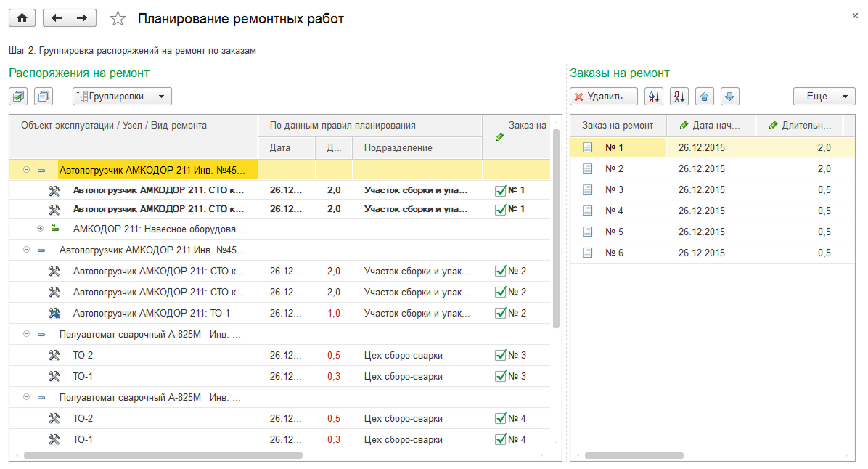Select order № 4 in orders list
Image resolution: width=868 pixels, height=469 pixels.
click(712, 211)
